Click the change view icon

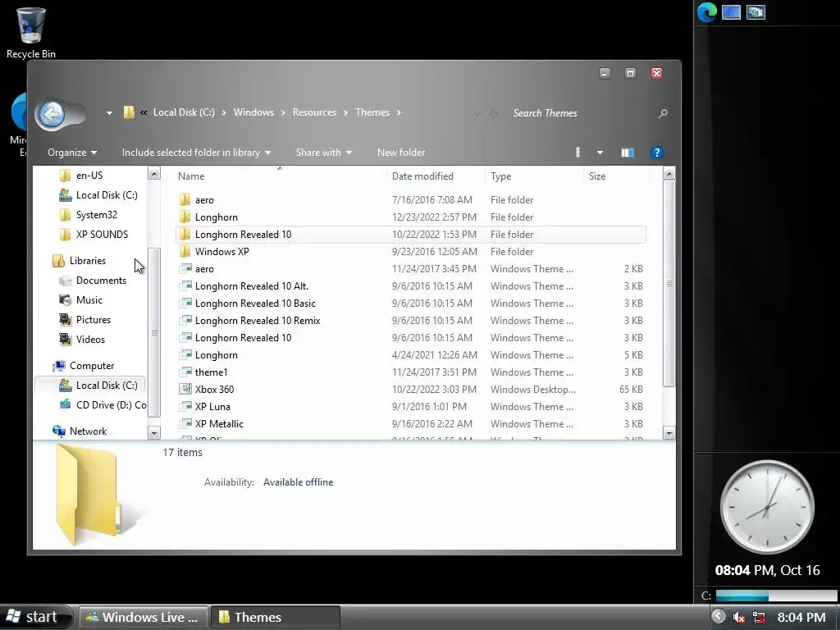click(577, 153)
